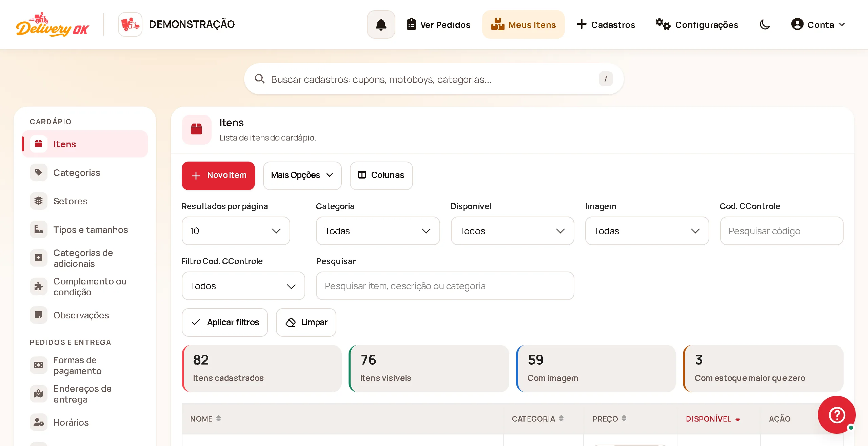The height and width of the screenshot is (446, 868).
Task: Click the Formas de pagamento money icon
Action: click(39, 365)
